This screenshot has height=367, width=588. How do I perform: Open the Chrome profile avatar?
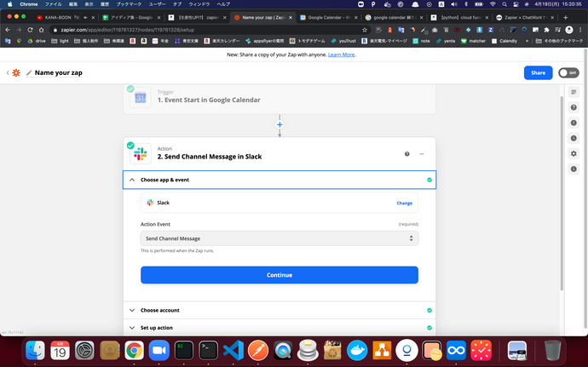[x=569, y=30]
